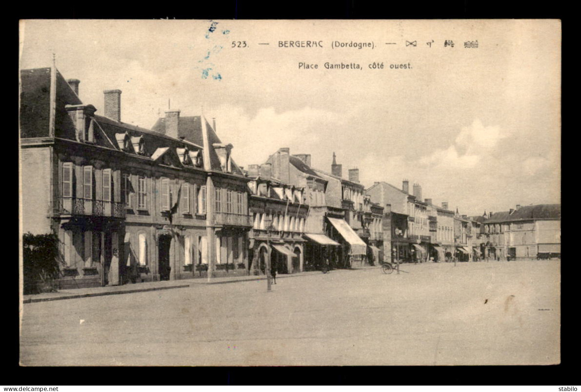Click the www.delcampe.net watermark text
Viewport: 581px width, 392px height.
(x=30, y=389)
